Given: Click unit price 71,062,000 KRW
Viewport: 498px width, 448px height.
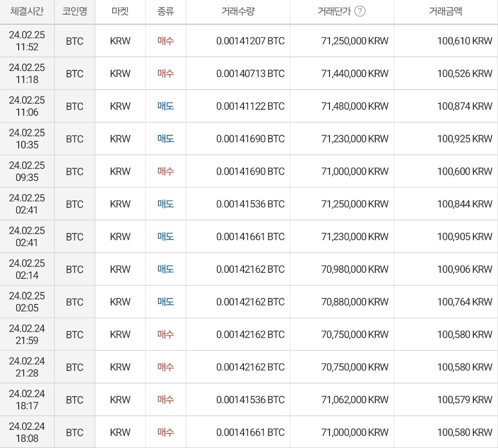Looking at the screenshot, I should point(355,400).
